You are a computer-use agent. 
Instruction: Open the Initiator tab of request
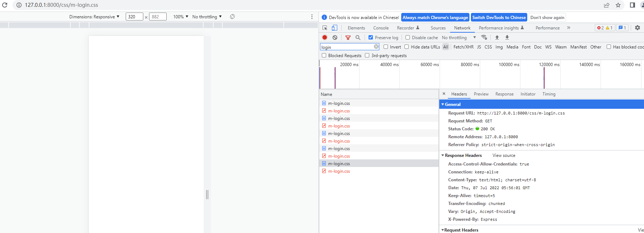tap(528, 94)
